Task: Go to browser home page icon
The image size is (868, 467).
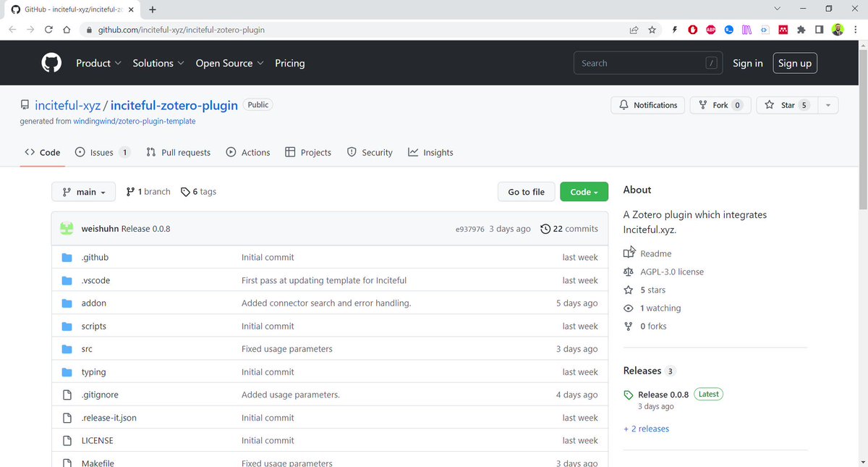Action: point(67,30)
